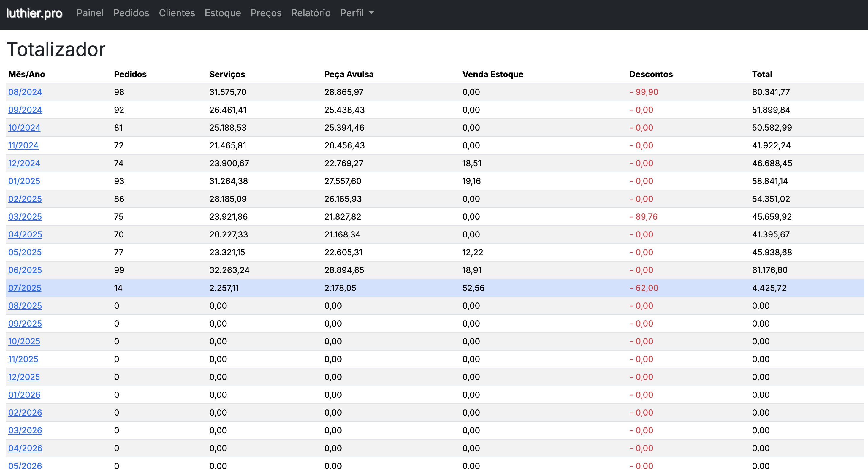868x469 pixels.
Task: View details for 12/2024
Action: pos(24,164)
